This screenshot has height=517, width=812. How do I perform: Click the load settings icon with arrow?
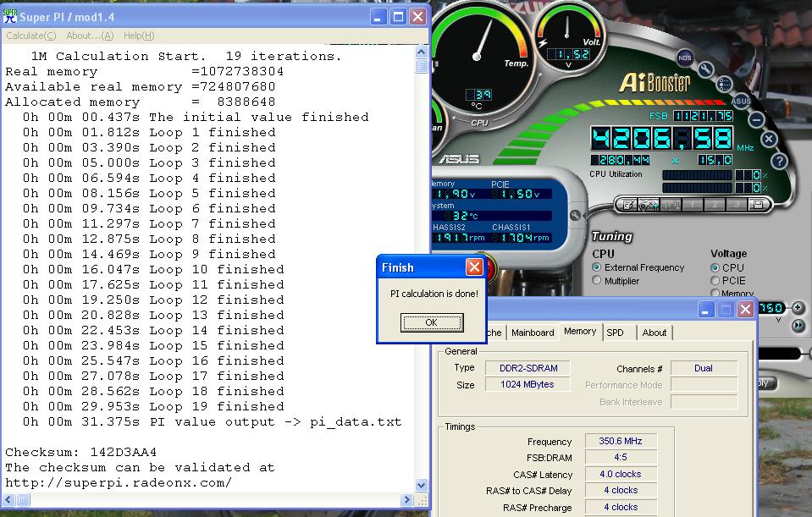click(x=649, y=205)
